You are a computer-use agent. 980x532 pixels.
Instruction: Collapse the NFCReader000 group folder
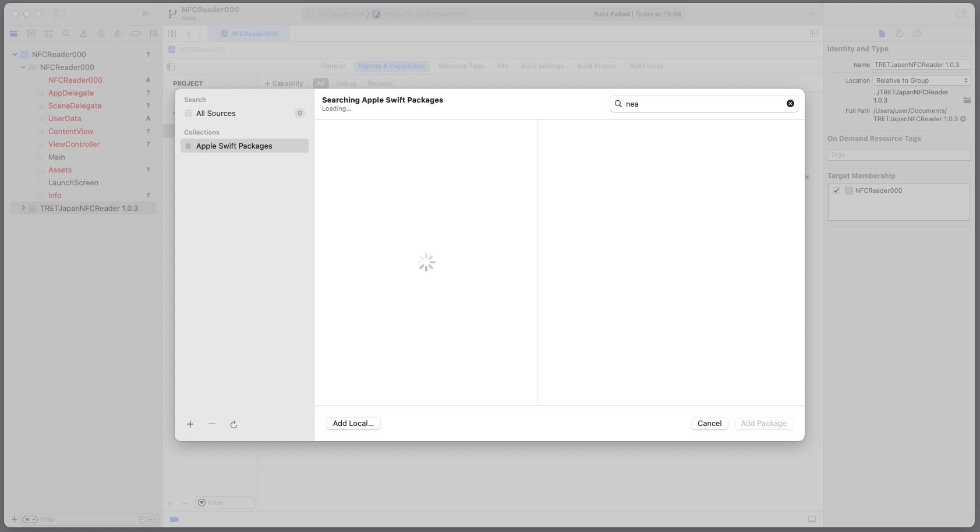(23, 67)
